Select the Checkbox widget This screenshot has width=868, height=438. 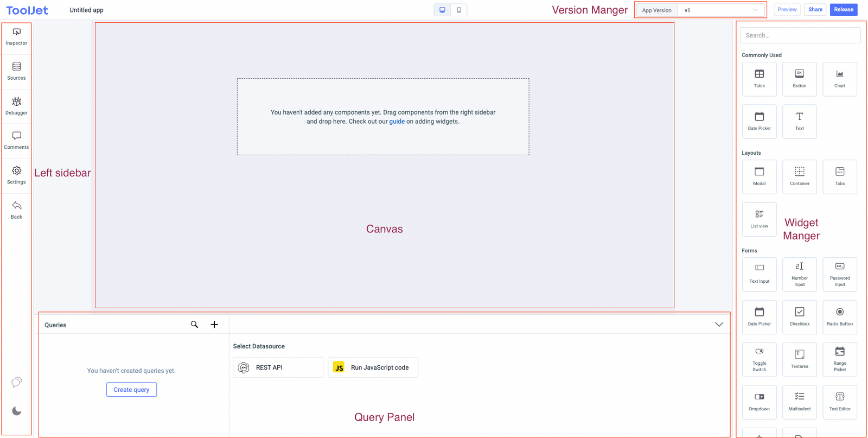[800, 317]
